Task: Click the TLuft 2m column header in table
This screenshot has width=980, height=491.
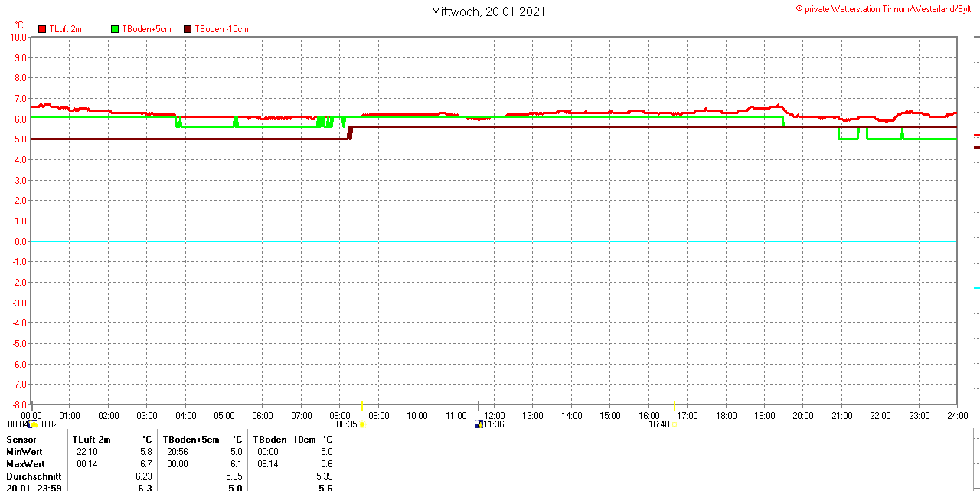Action: (x=91, y=440)
